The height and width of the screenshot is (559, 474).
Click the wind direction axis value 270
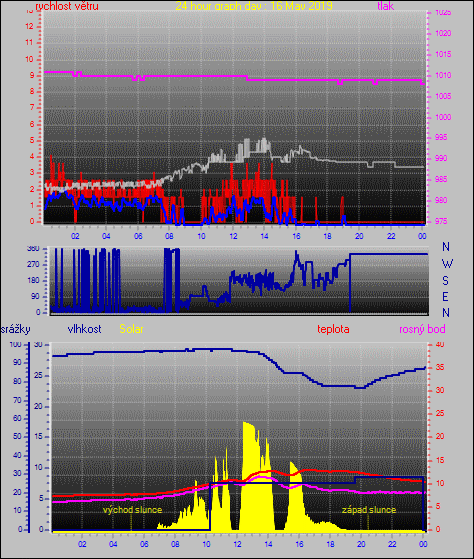pyautogui.click(x=33, y=265)
